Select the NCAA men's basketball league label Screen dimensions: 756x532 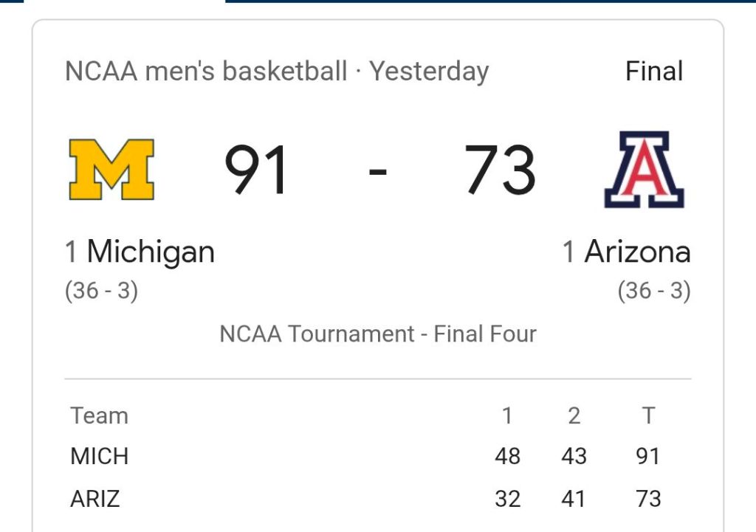(206, 72)
